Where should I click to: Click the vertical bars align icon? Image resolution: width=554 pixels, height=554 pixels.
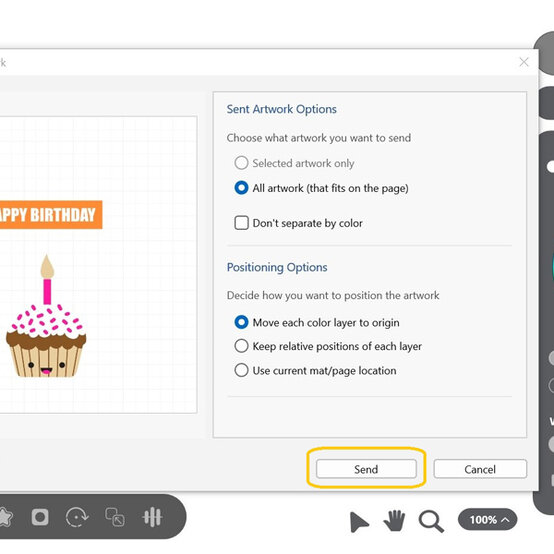point(152,517)
